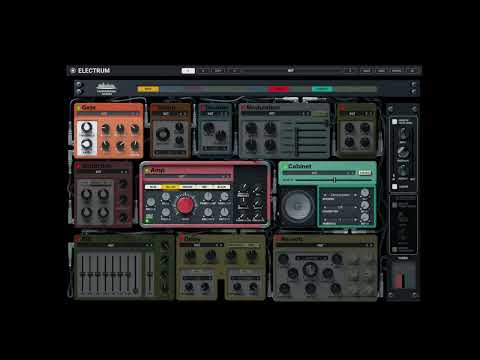
Task: Click the Reverb type selector display
Action: click(x=312, y=258)
